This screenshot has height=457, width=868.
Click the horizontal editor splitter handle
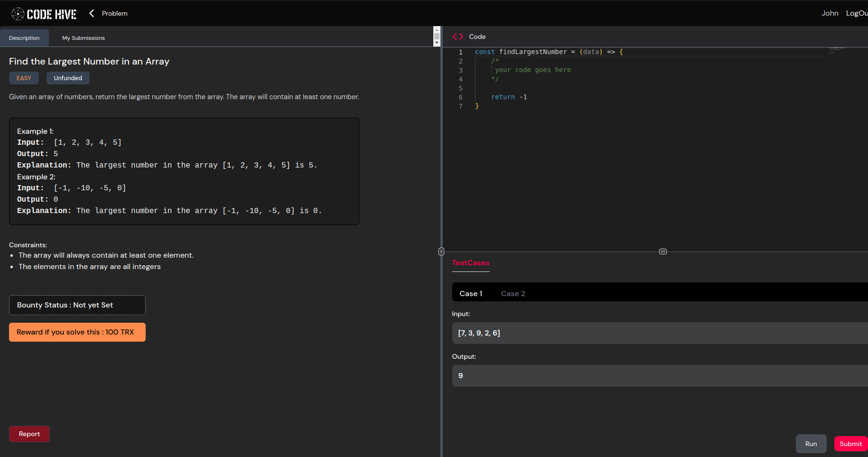tap(663, 252)
